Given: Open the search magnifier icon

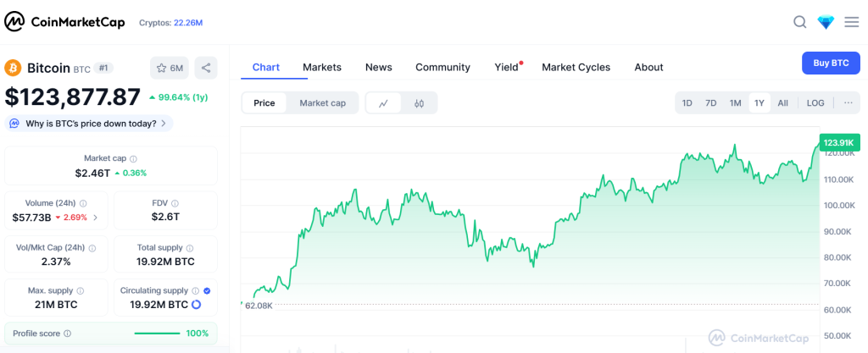Looking at the screenshot, I should (x=799, y=22).
